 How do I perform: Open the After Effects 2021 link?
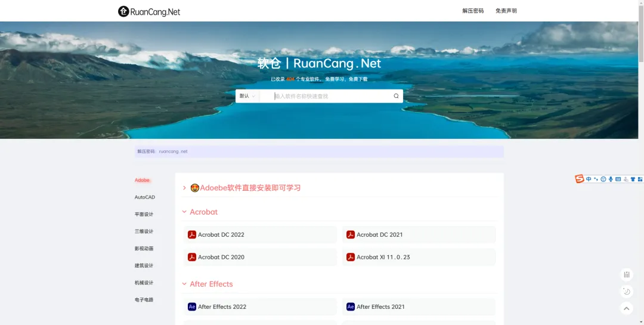tap(419, 307)
